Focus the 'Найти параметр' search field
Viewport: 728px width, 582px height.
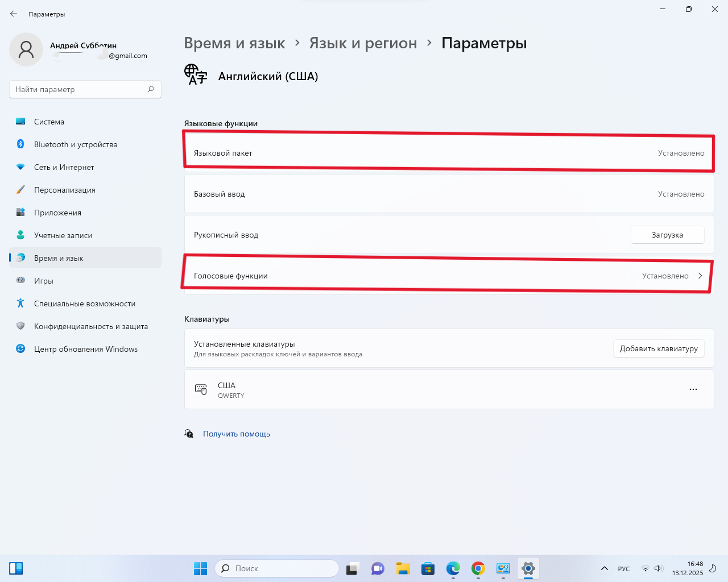click(85, 89)
